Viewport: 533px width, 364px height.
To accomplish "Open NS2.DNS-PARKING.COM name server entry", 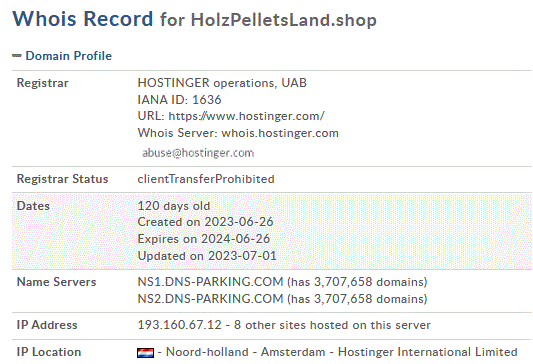I will pyautogui.click(x=210, y=299).
